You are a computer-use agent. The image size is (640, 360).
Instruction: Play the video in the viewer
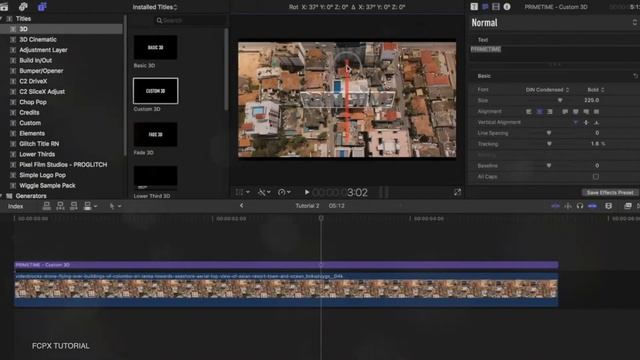(x=307, y=192)
